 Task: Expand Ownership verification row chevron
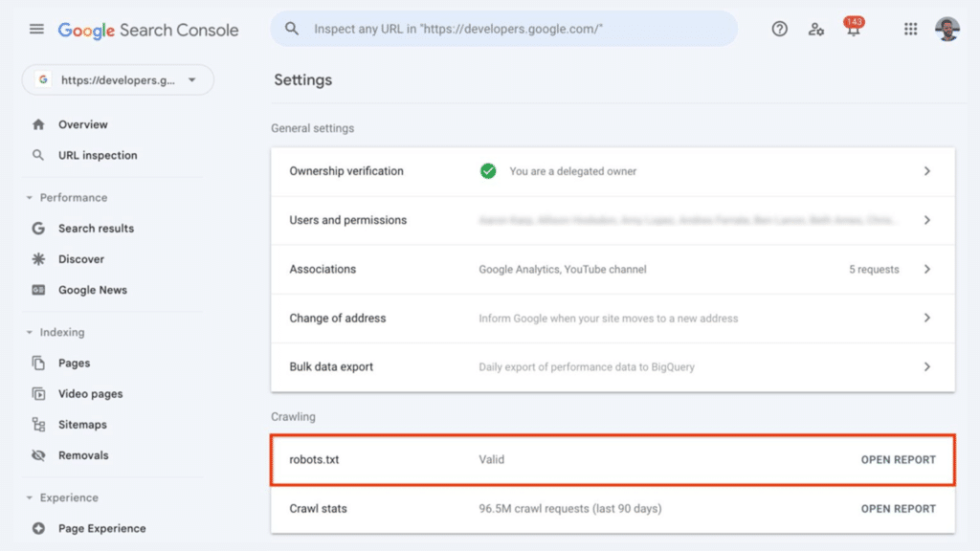tap(926, 170)
